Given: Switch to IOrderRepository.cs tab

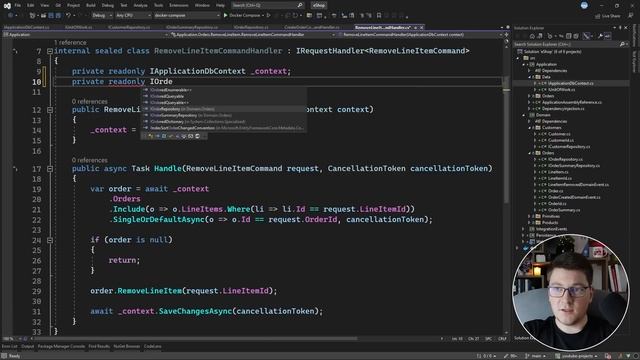Looking at the screenshot, I should click(x=251, y=27).
